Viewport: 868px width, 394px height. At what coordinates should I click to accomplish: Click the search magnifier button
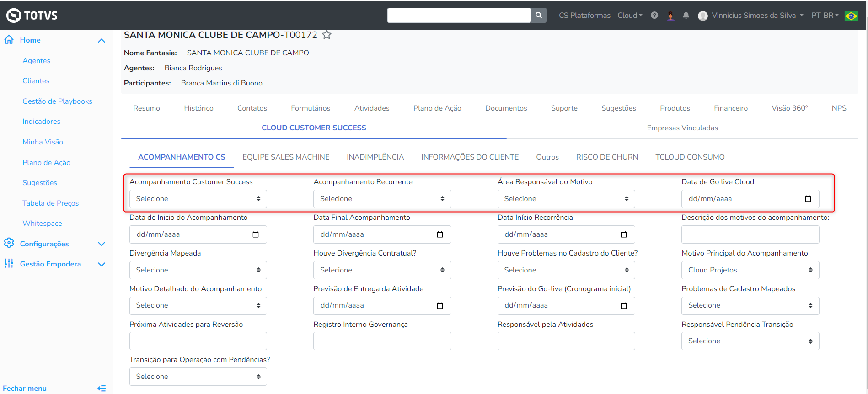(x=539, y=15)
